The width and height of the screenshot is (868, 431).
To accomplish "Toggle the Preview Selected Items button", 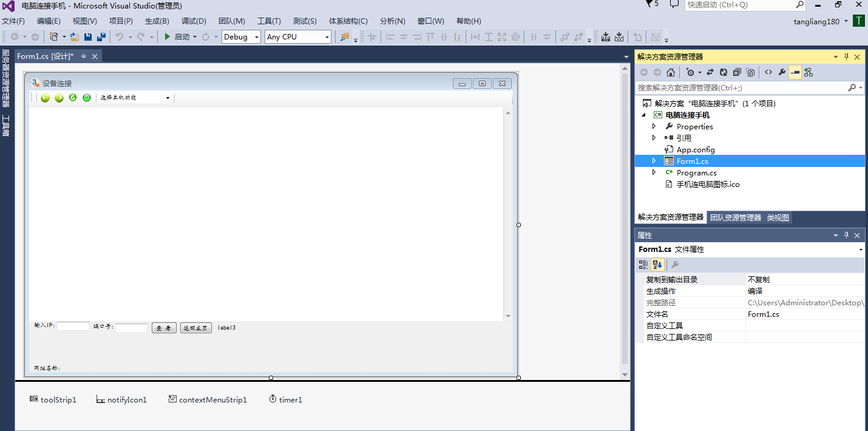I will (795, 72).
